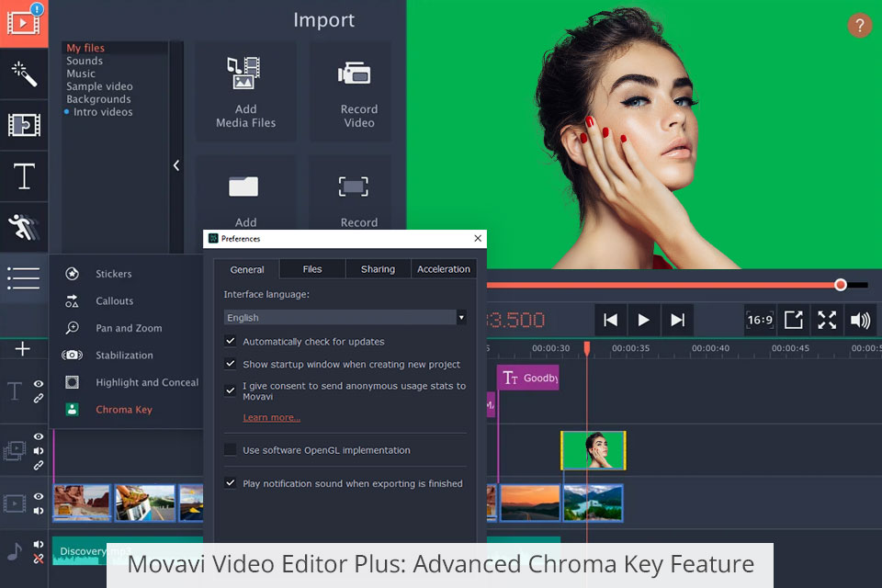Open the Import media tab icon
Image resolution: width=882 pixels, height=588 pixels.
coord(24,24)
